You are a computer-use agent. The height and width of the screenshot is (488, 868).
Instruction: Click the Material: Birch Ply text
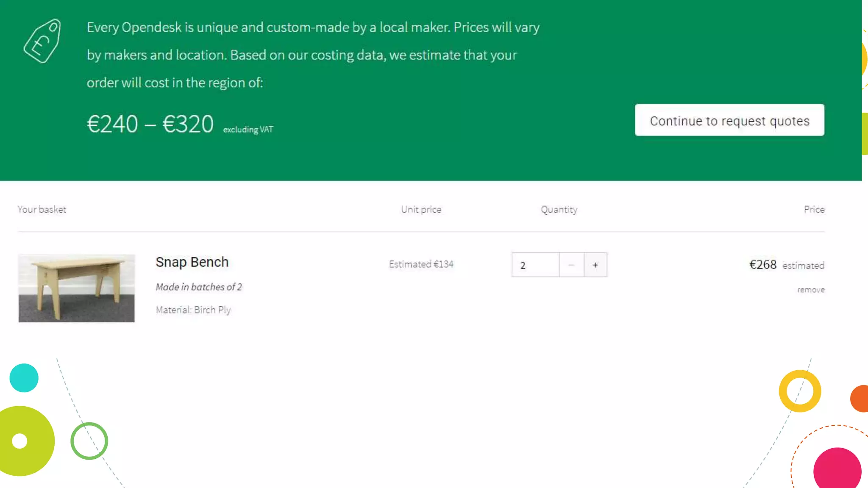[x=193, y=310]
